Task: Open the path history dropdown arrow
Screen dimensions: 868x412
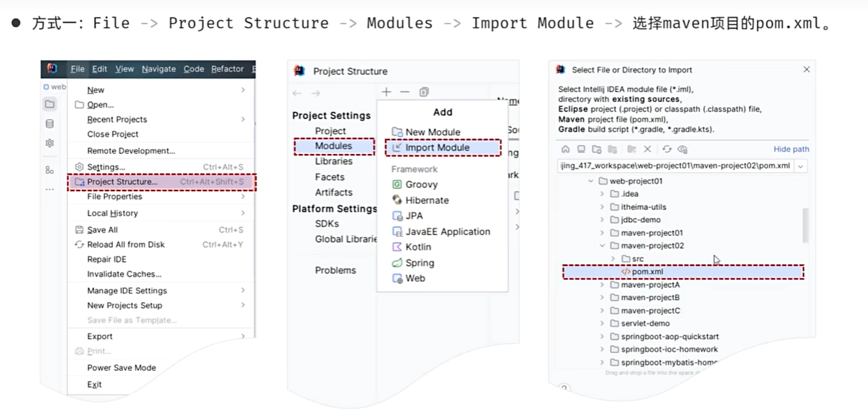Action: point(800,166)
